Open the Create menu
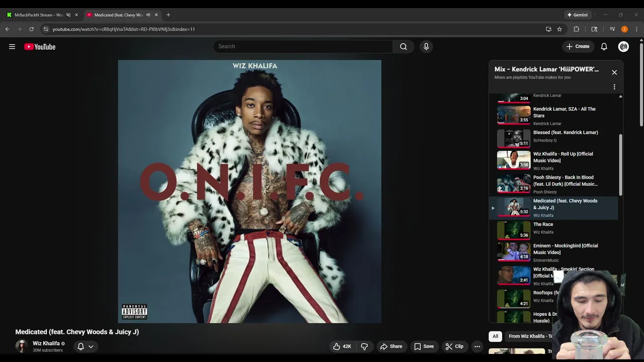This screenshot has width=644, height=362. (x=578, y=46)
